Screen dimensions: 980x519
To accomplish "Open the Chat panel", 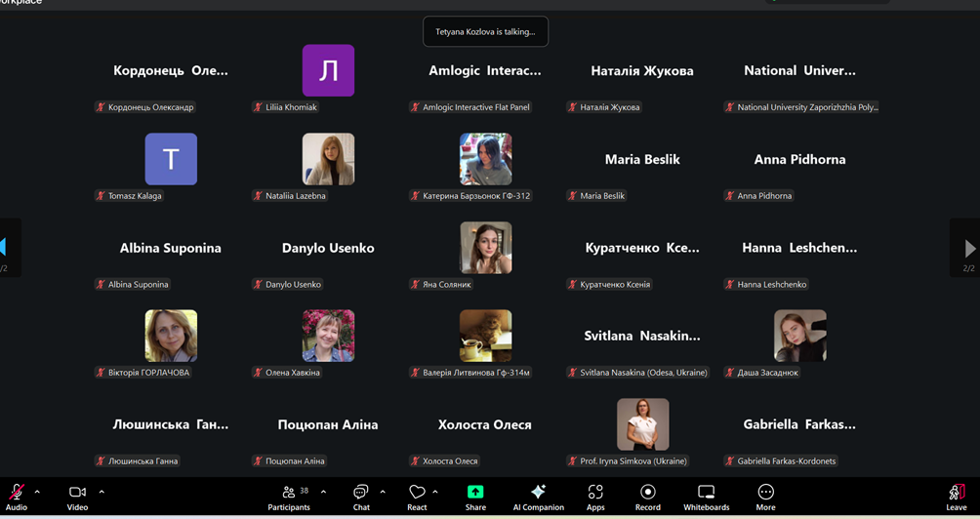I will (361, 496).
